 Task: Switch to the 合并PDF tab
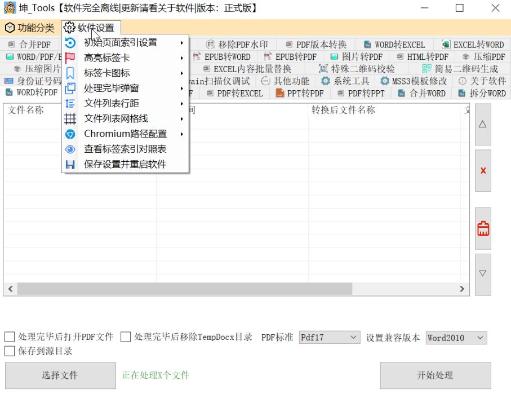(x=31, y=45)
